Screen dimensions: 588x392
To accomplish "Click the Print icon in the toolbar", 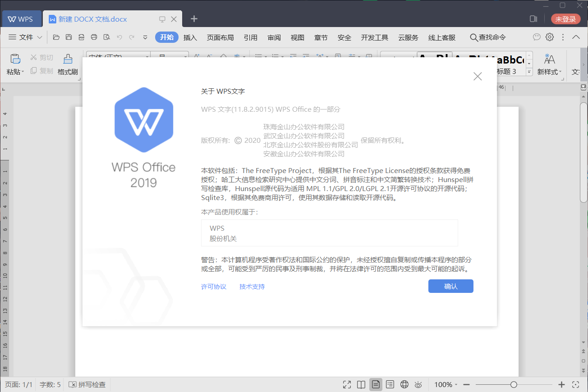I will coord(94,37).
